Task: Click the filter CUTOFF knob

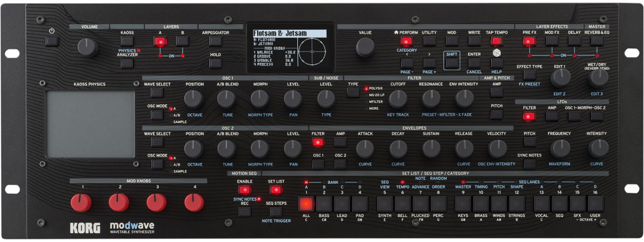Action: click(398, 99)
